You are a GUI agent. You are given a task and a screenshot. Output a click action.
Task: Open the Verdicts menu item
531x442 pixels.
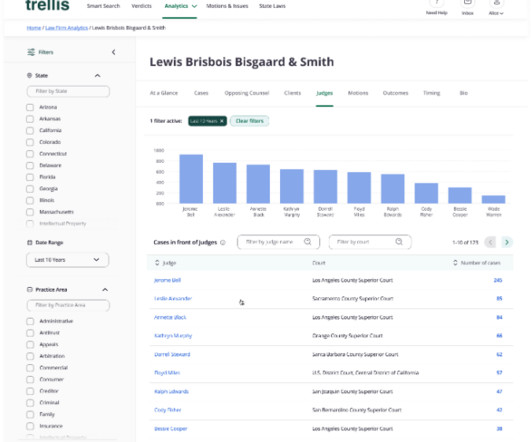point(142,6)
